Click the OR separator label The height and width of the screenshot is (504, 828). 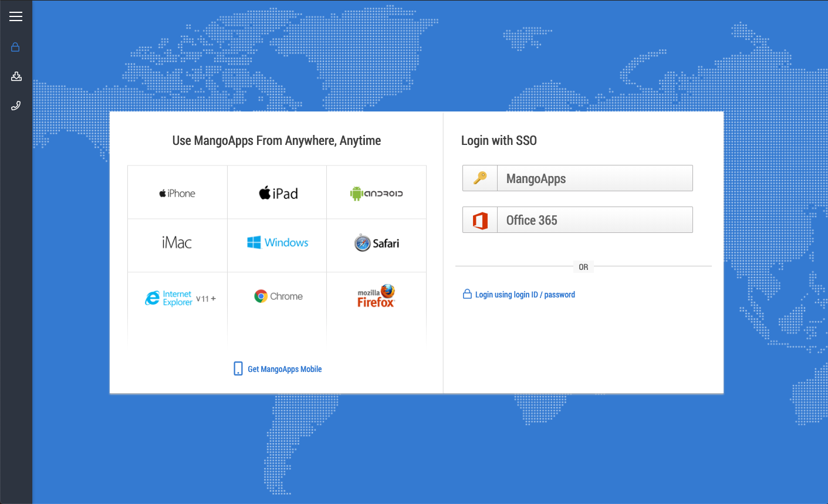point(583,267)
